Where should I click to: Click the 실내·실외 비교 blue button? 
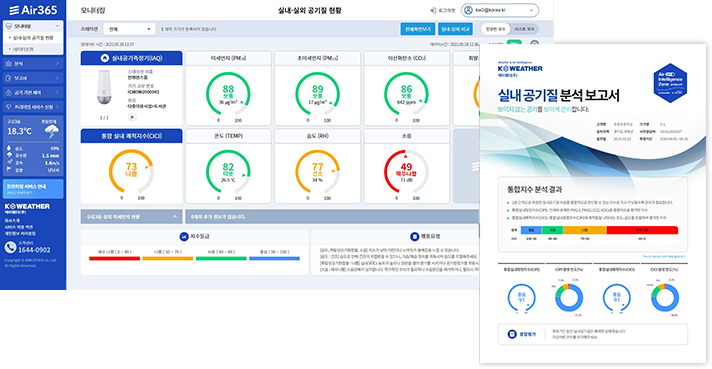455,29
